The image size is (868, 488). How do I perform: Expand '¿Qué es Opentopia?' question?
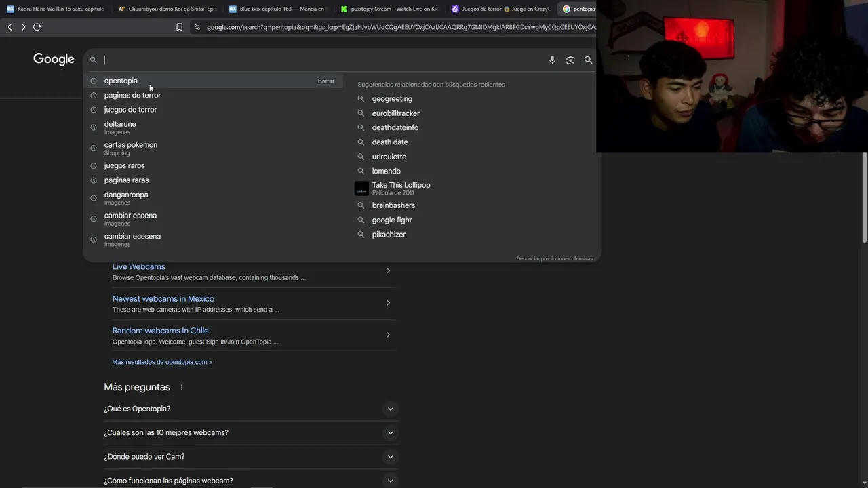(x=250, y=409)
